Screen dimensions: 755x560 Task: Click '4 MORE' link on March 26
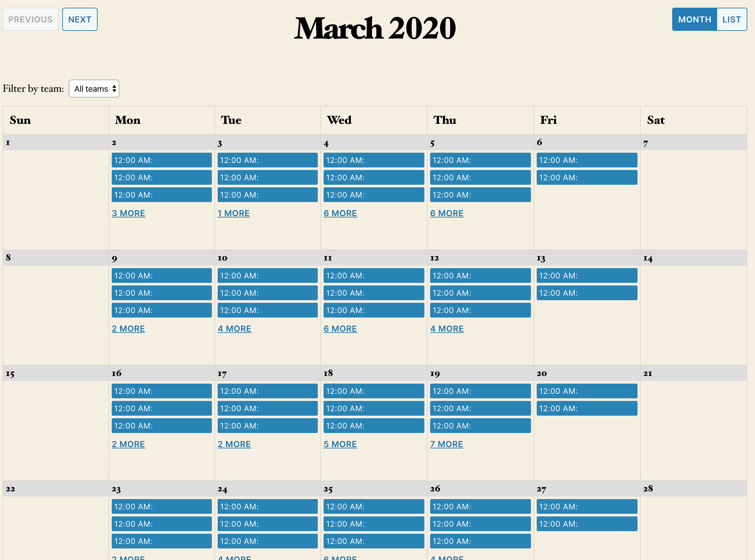[447, 558]
